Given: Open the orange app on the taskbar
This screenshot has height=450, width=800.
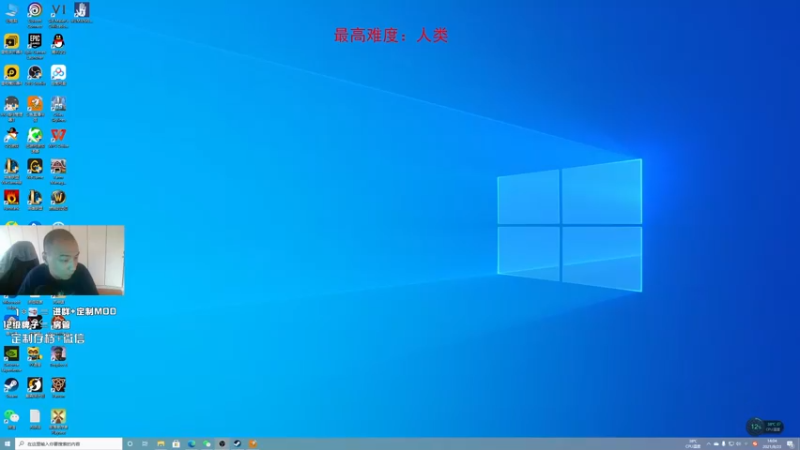Looking at the screenshot, I should pyautogui.click(x=253, y=444).
